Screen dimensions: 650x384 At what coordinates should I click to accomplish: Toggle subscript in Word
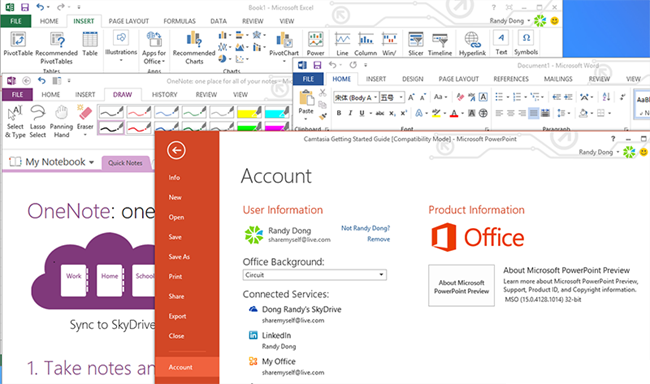click(392, 113)
